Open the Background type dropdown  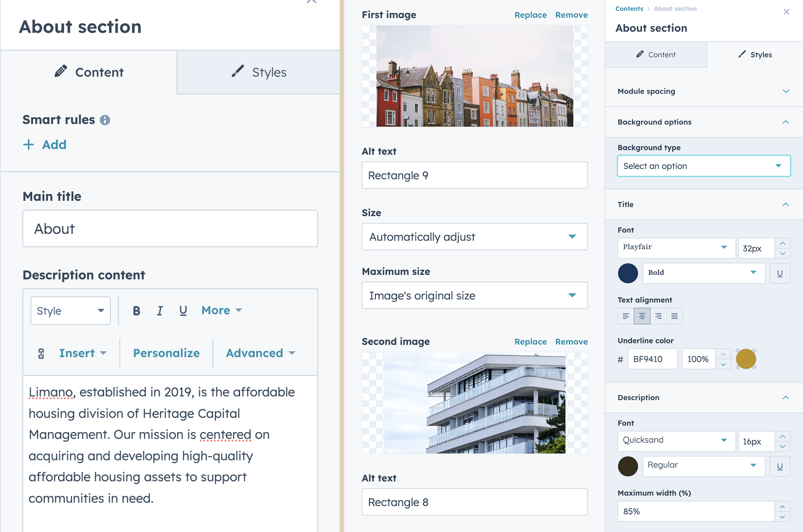[704, 166]
